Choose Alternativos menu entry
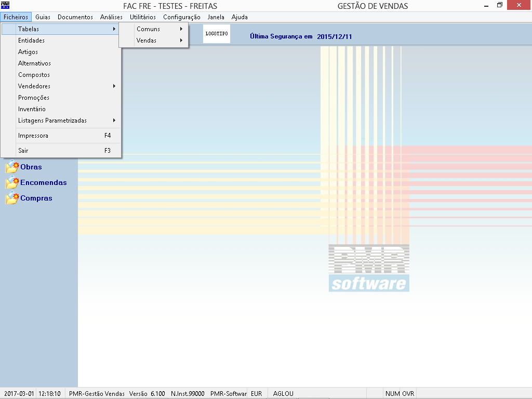This screenshot has width=532, height=399. coord(61,63)
